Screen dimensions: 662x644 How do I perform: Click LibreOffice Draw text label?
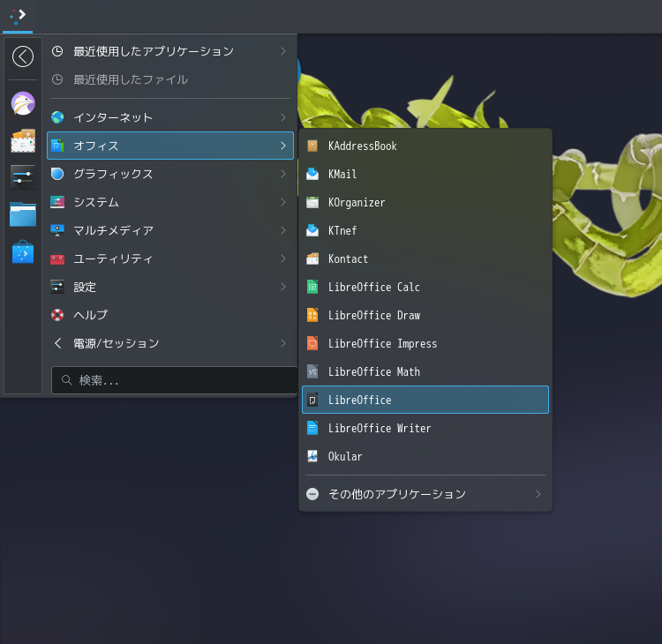(x=374, y=315)
